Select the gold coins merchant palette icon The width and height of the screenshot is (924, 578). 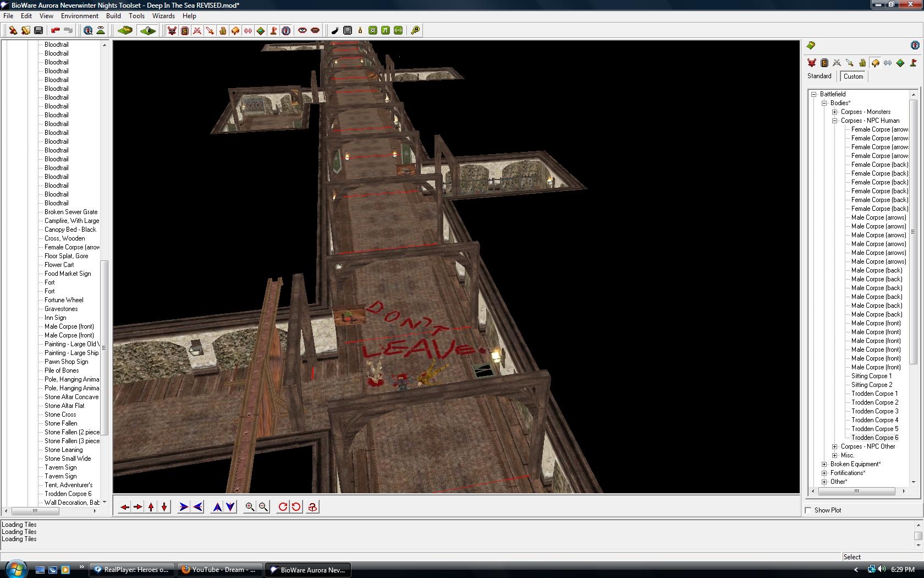pos(862,63)
